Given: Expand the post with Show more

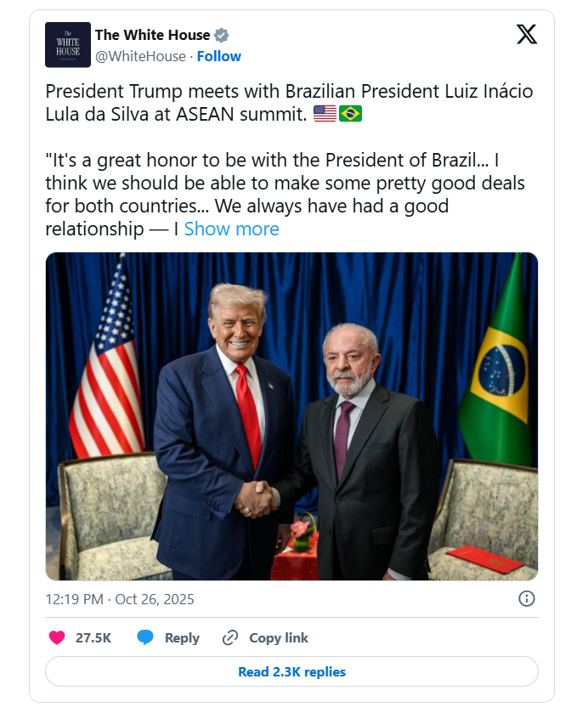Looking at the screenshot, I should coord(231,229).
